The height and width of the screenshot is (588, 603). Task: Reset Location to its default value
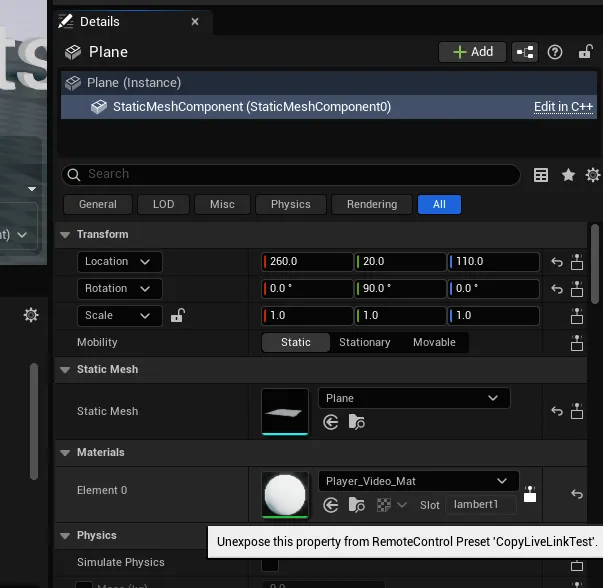point(557,263)
